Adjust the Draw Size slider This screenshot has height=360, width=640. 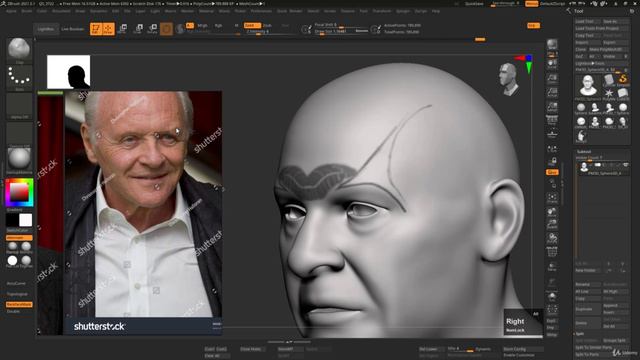pyautogui.click(x=341, y=31)
